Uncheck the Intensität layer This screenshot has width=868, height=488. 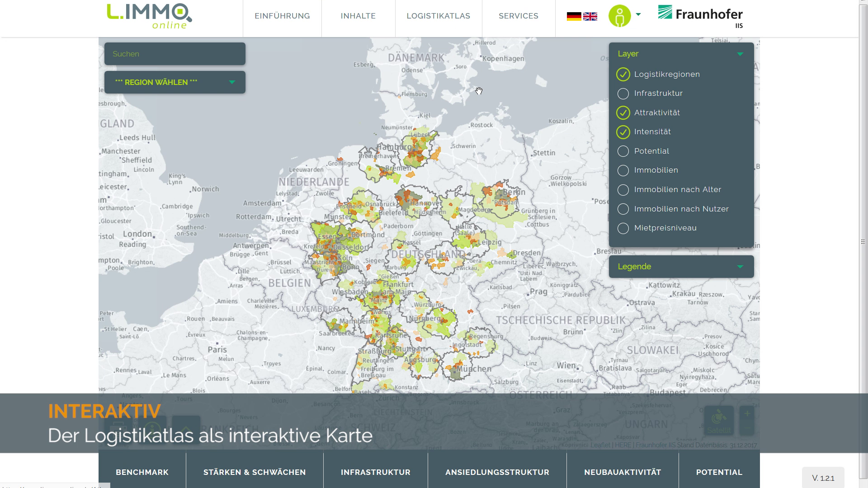[x=623, y=132]
